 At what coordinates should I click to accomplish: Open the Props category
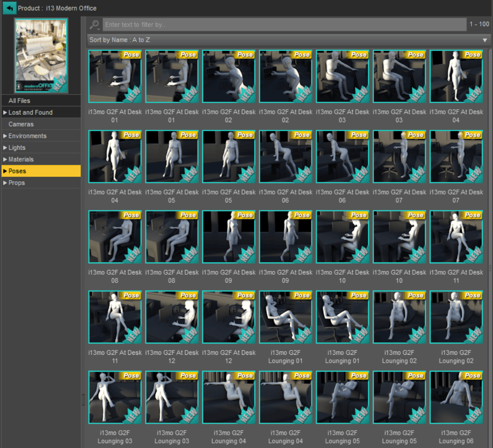(x=16, y=183)
